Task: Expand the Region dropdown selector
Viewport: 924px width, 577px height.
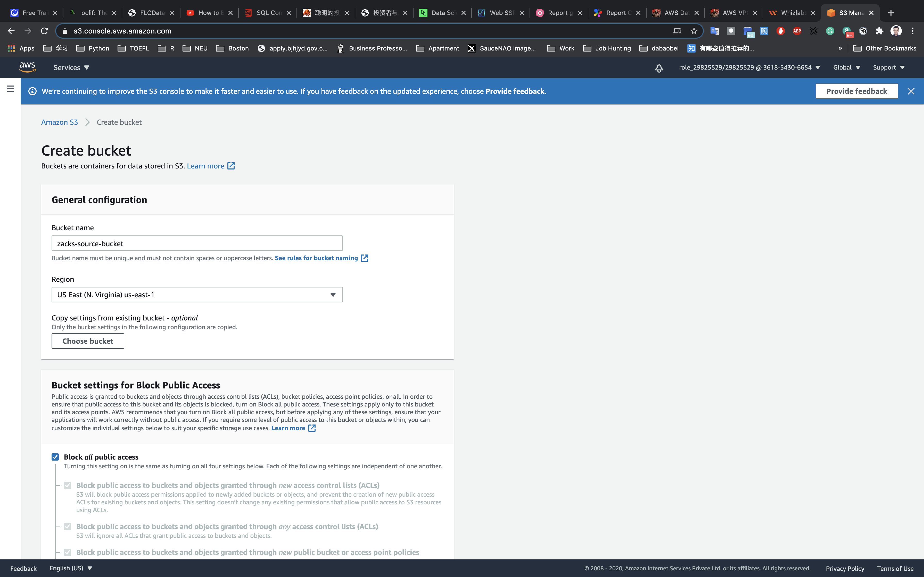Action: click(197, 295)
